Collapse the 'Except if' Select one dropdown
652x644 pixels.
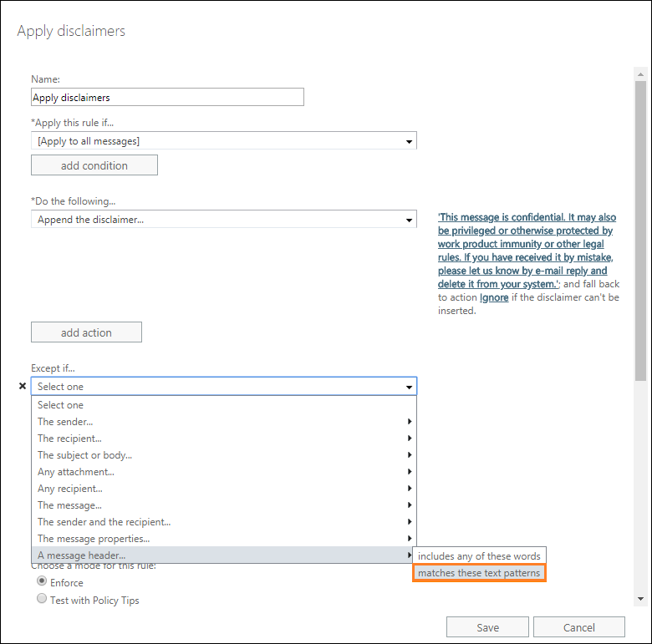tap(223, 387)
